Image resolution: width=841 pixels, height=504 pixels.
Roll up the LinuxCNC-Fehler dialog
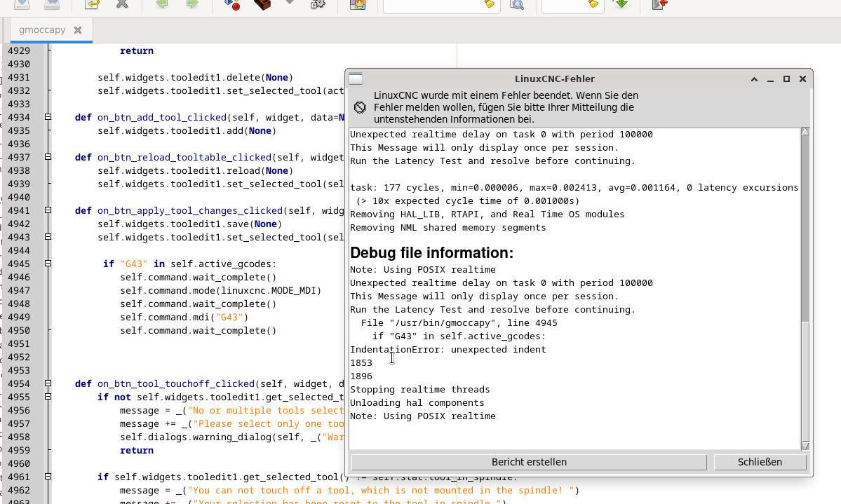coord(754,79)
